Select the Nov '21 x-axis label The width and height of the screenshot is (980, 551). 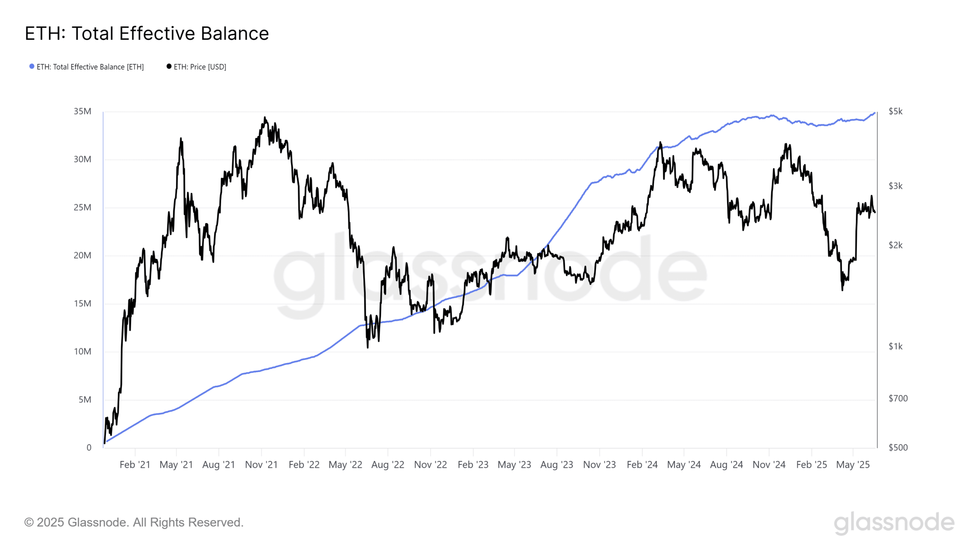(261, 465)
